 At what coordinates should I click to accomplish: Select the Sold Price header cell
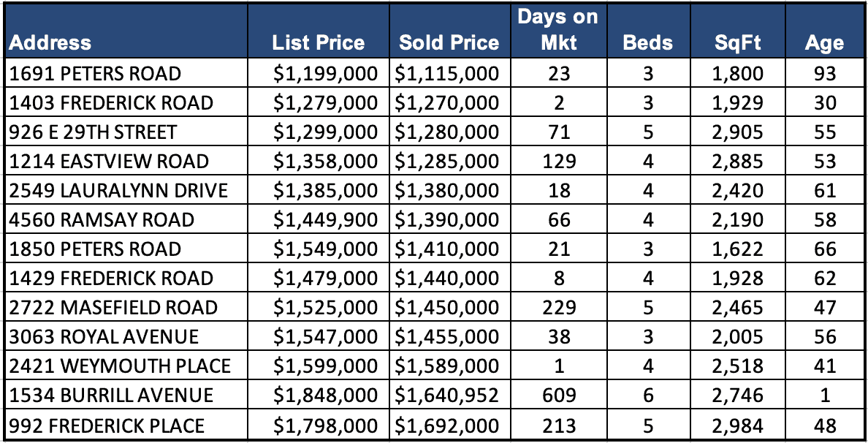pyautogui.click(x=449, y=42)
